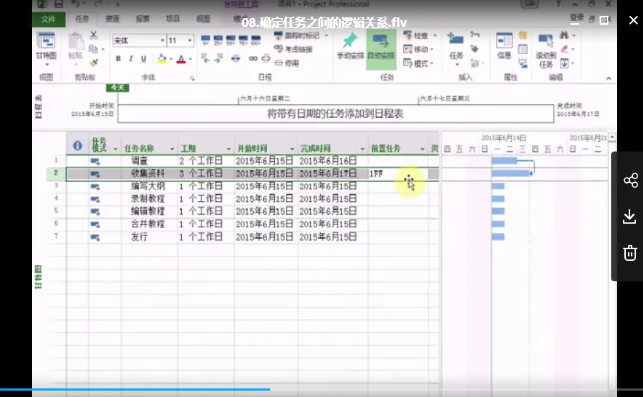Click the 登录 sign-in link
Screen dimensions: 643x397
577,18
